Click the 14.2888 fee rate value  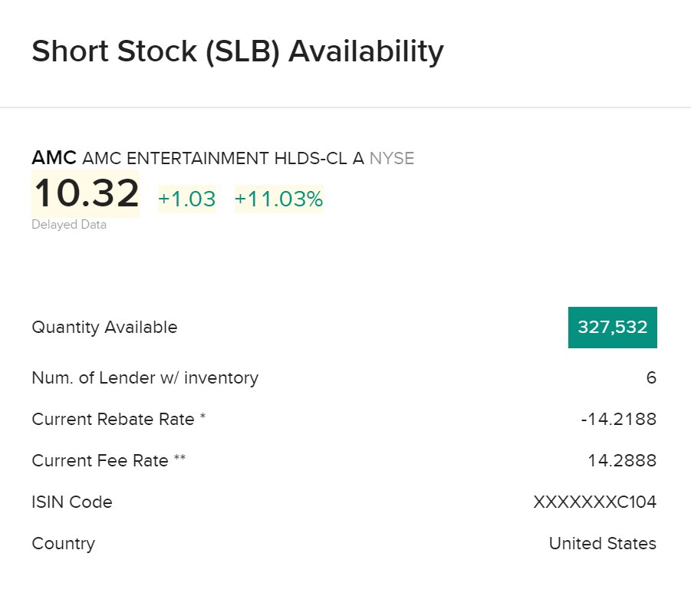pyautogui.click(x=621, y=461)
